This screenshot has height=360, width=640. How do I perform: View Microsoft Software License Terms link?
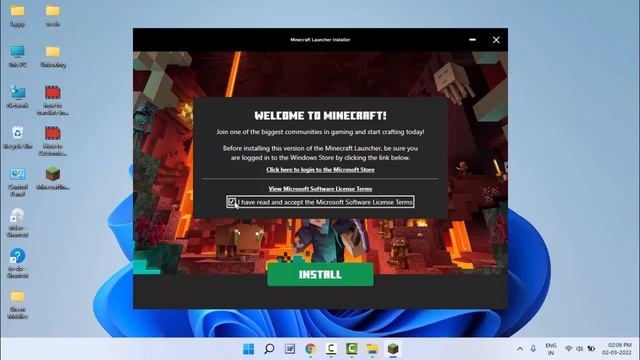click(x=320, y=189)
